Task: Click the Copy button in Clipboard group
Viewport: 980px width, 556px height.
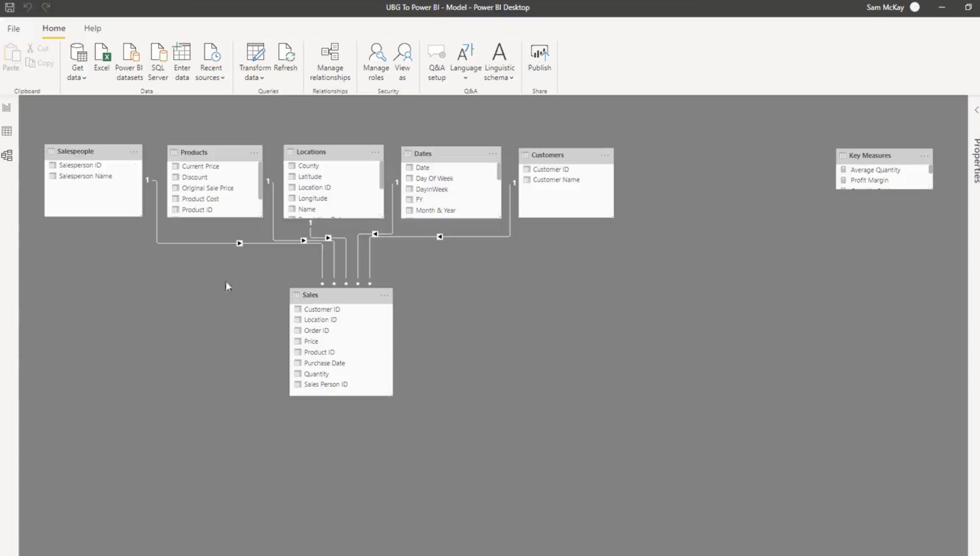Action: (40, 63)
